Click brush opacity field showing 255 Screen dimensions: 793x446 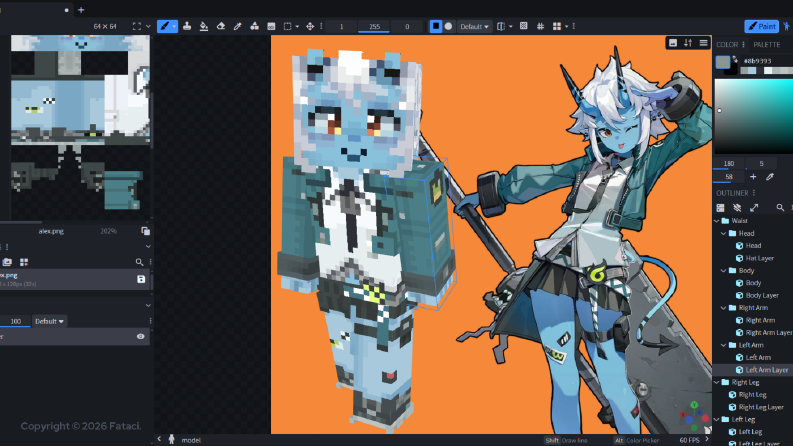pyautogui.click(x=374, y=27)
